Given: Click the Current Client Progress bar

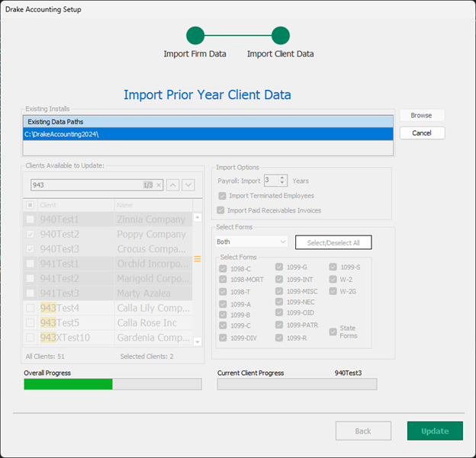Looking at the screenshot, I should pos(297,384).
